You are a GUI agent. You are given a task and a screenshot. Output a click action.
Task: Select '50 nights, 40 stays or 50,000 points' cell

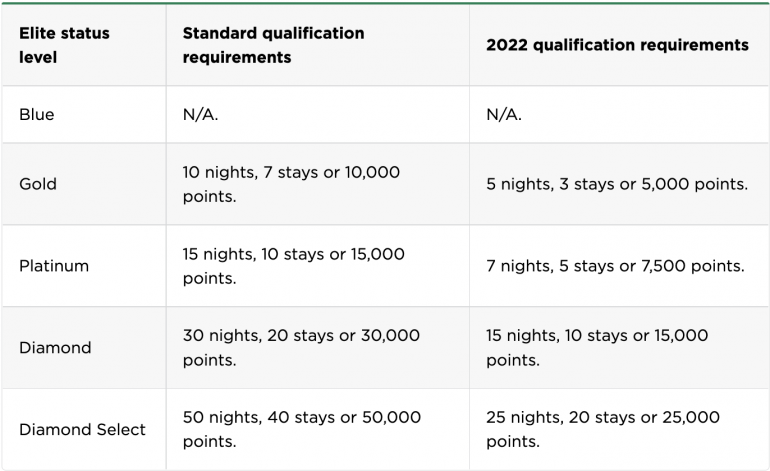coord(301,430)
